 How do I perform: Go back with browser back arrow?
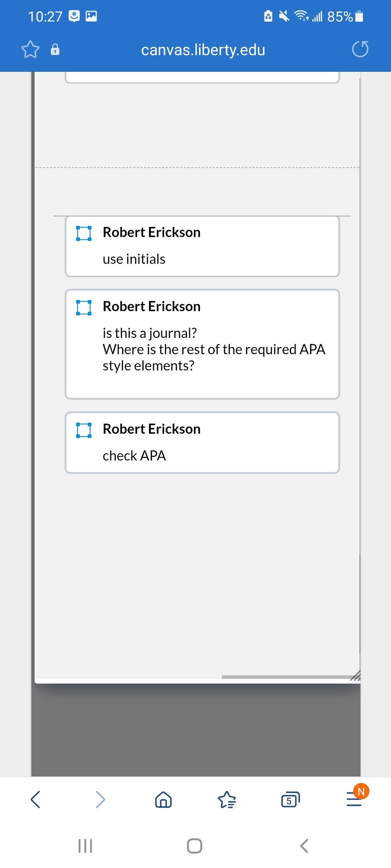tap(35, 799)
